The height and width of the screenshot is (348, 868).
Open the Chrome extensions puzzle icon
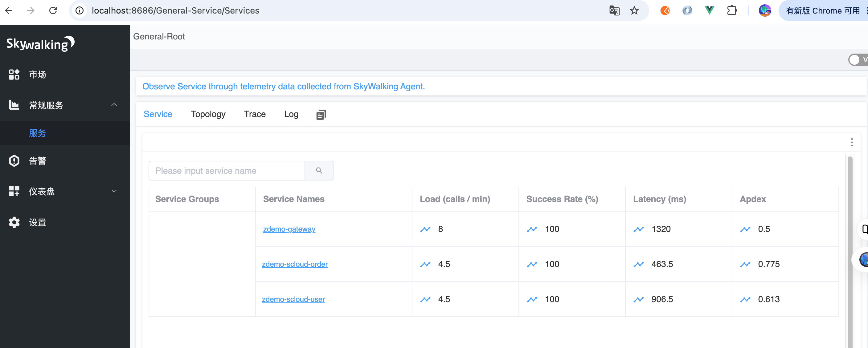(732, 10)
